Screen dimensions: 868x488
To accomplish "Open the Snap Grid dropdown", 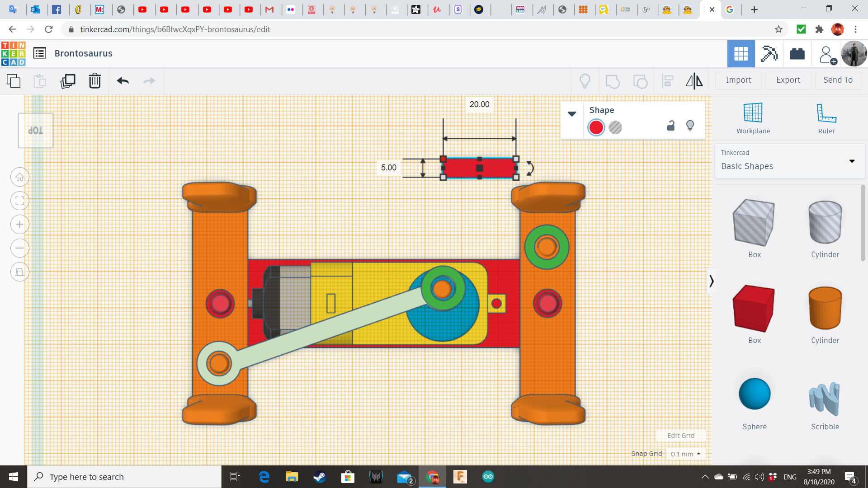I will click(686, 454).
